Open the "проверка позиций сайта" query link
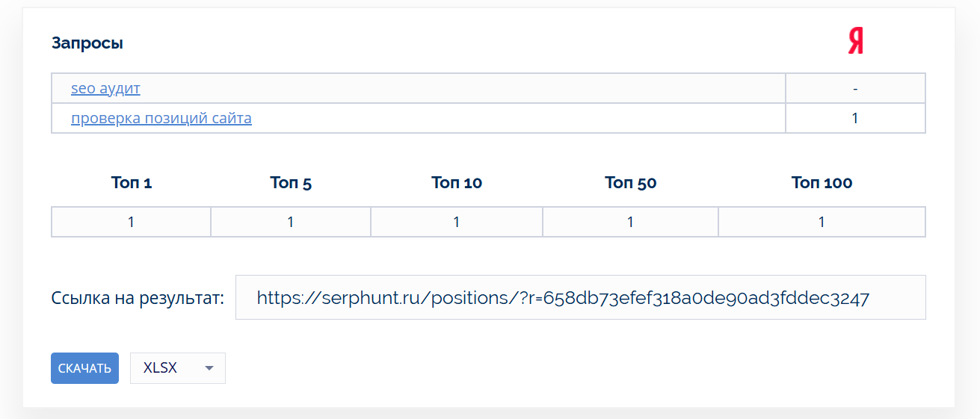 click(x=161, y=118)
